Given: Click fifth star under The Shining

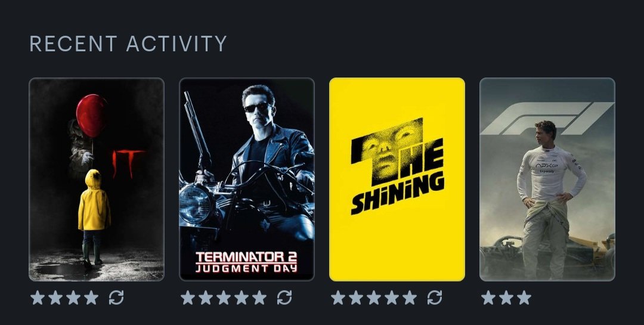Looking at the screenshot, I should [410, 298].
